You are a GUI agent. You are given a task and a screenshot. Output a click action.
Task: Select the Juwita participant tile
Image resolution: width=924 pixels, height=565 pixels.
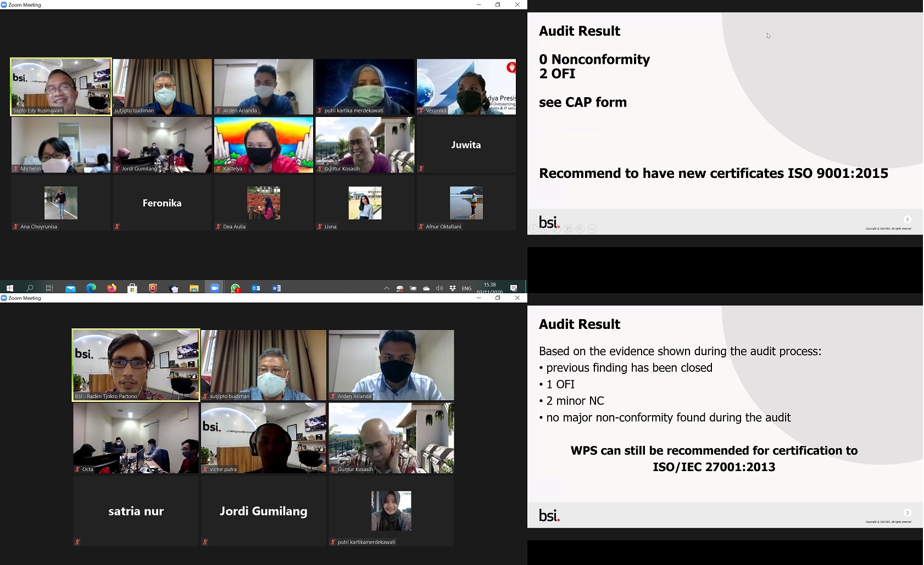[466, 145]
